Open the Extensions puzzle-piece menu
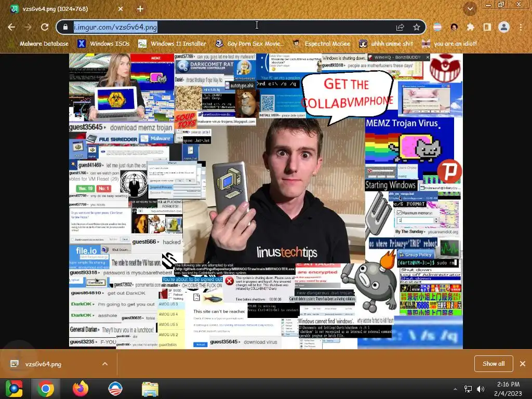The height and width of the screenshot is (399, 532). click(470, 27)
